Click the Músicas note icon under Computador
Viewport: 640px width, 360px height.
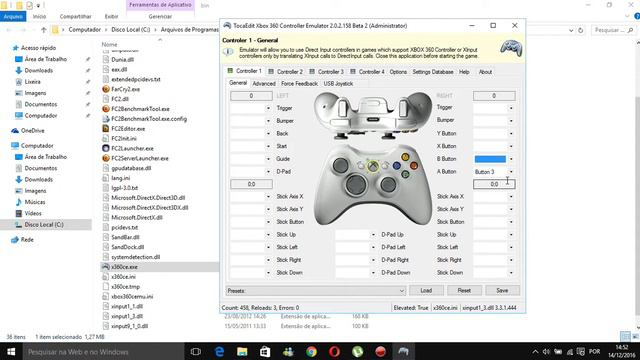19,202
